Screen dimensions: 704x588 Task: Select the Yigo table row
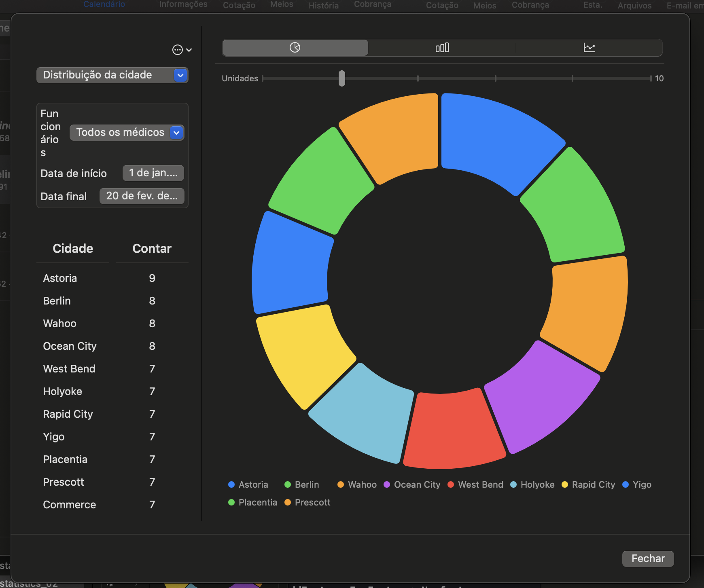pos(112,437)
